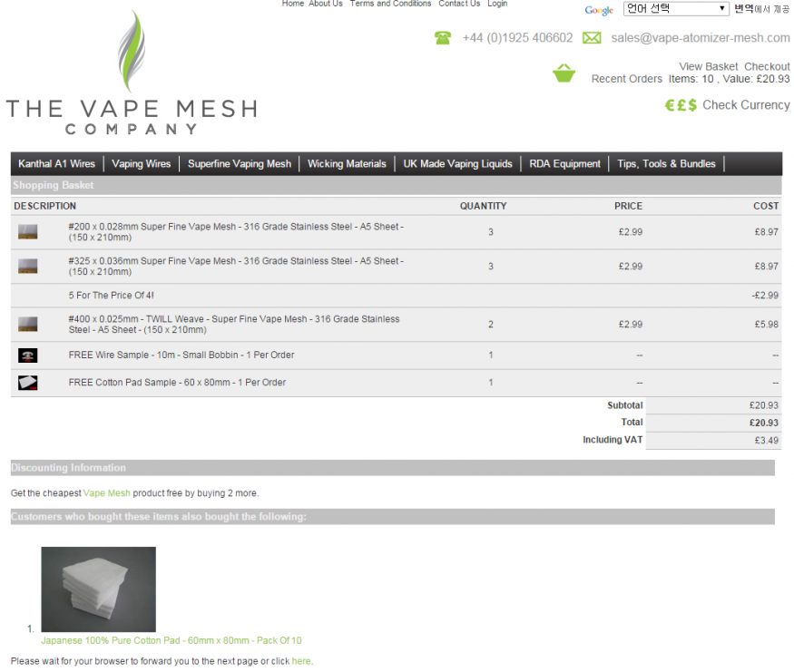
Task: Click the bold Total £20.93 value
Action: pyautogui.click(x=764, y=423)
